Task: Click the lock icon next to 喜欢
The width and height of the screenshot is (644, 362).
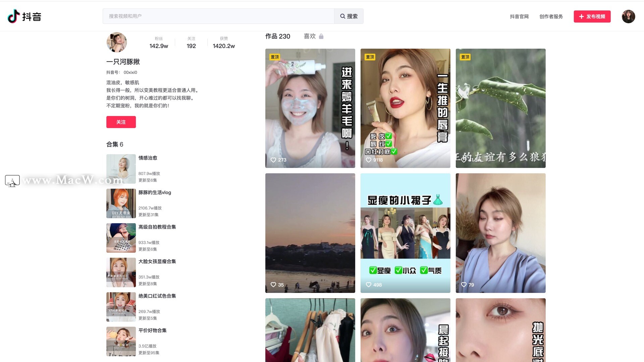Action: click(321, 36)
